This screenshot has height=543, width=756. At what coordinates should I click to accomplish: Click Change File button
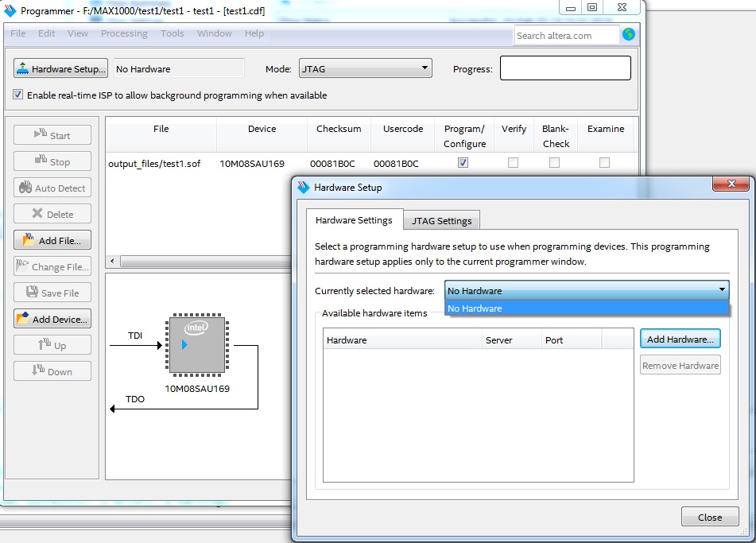coord(52,266)
